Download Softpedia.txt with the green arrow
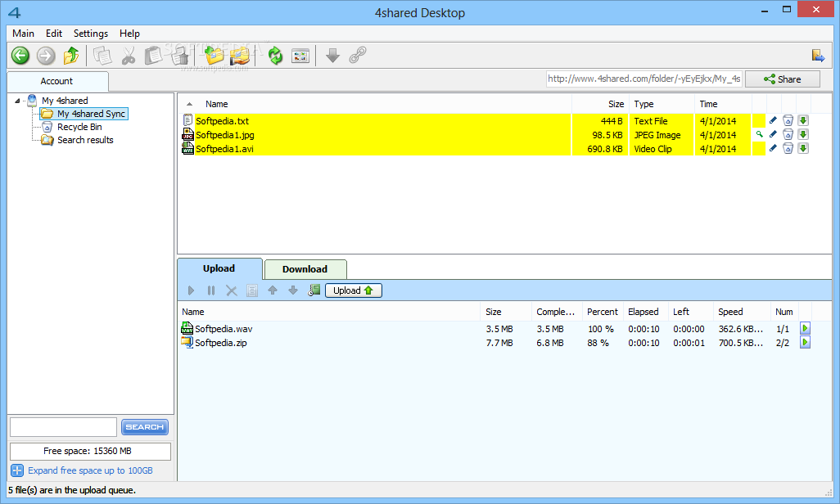 [803, 120]
